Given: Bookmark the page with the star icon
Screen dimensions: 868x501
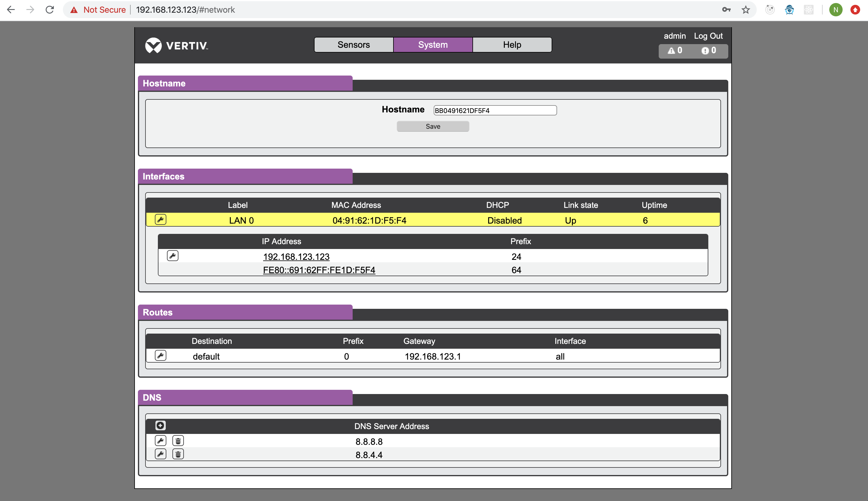Looking at the screenshot, I should click(x=746, y=10).
